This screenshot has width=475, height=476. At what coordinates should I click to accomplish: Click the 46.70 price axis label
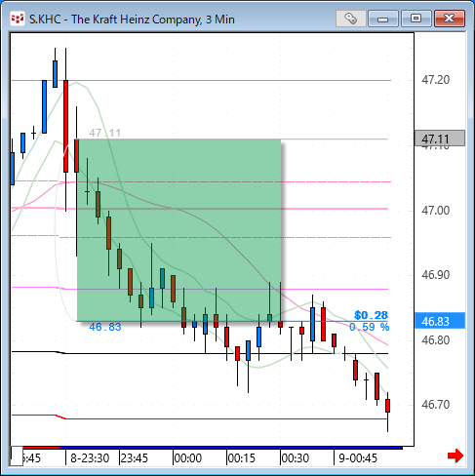point(435,405)
